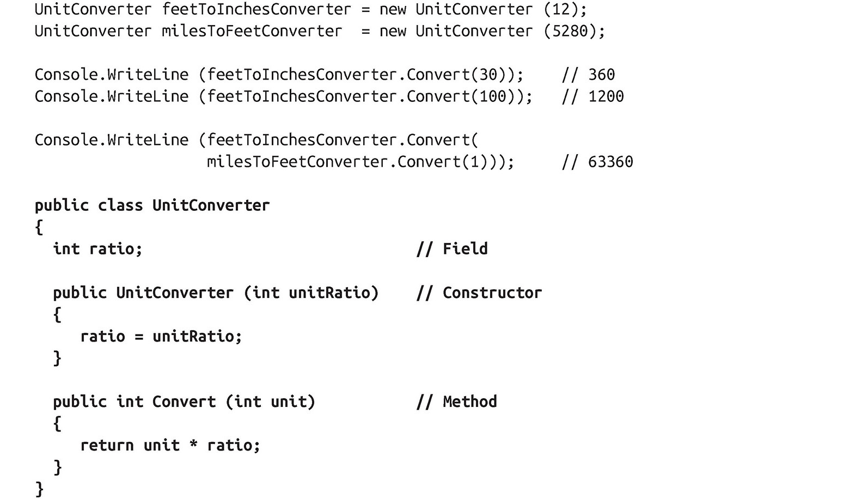The height and width of the screenshot is (499, 868).
Task: Click the '// 360' output comment
Action: (588, 75)
